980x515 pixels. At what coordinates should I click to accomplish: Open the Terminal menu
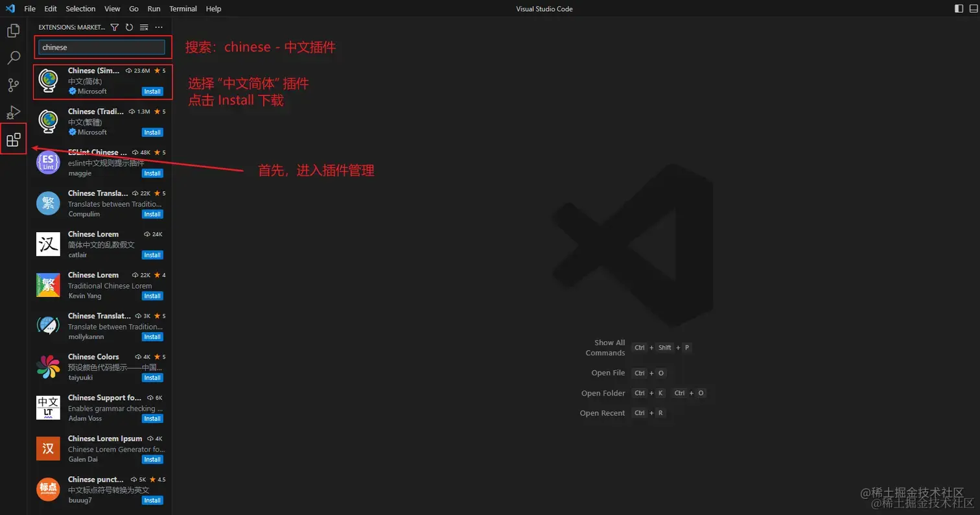click(x=182, y=8)
